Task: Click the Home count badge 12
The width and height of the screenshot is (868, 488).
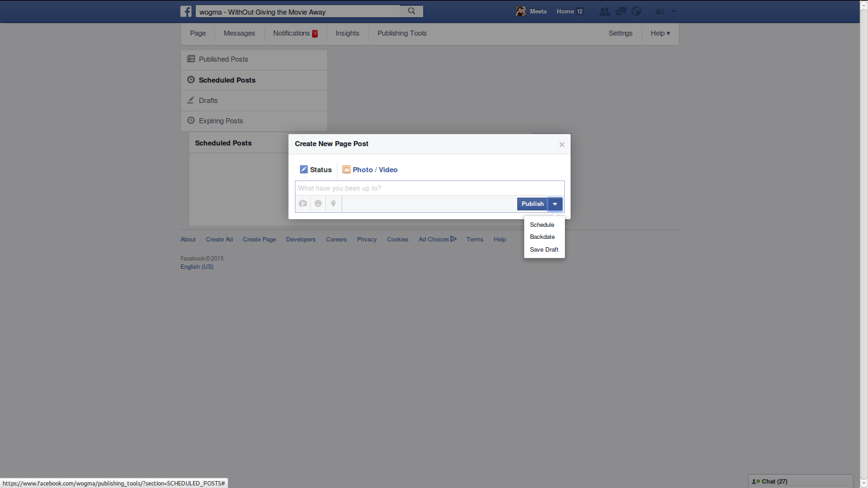Action: (x=580, y=11)
